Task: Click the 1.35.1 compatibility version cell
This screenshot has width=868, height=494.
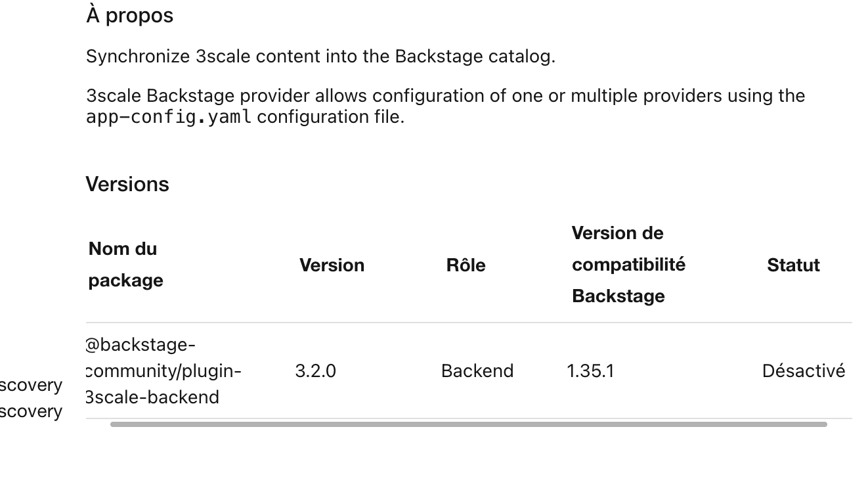Action: (590, 371)
